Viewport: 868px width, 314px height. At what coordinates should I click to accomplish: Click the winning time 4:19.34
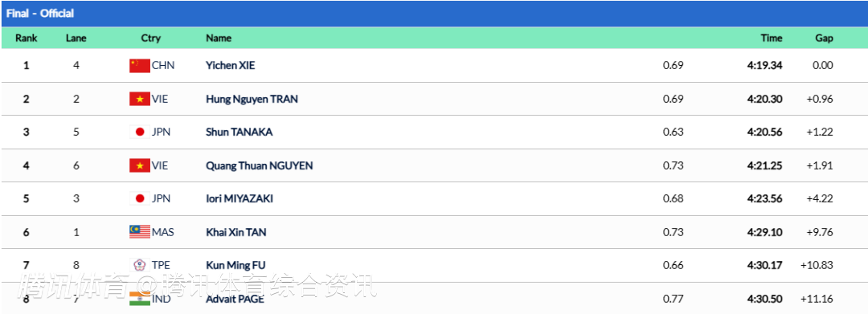764,65
